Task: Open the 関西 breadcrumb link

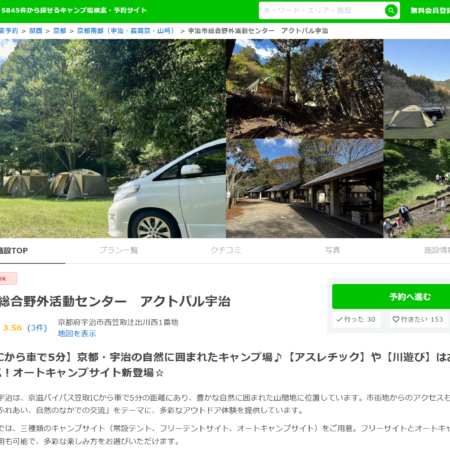Action: pos(36,31)
